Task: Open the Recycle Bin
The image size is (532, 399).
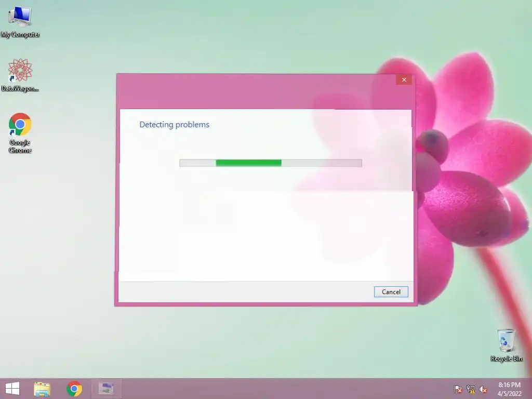Action: [506, 345]
